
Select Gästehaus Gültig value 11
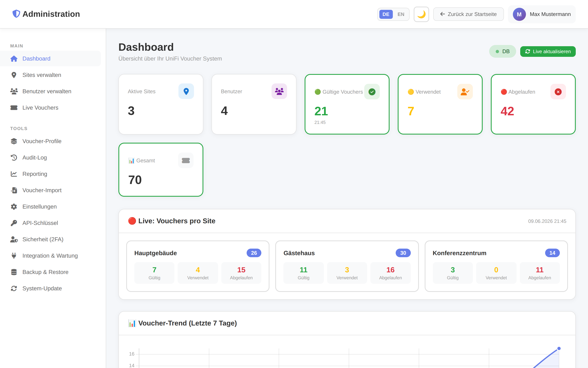point(303,270)
